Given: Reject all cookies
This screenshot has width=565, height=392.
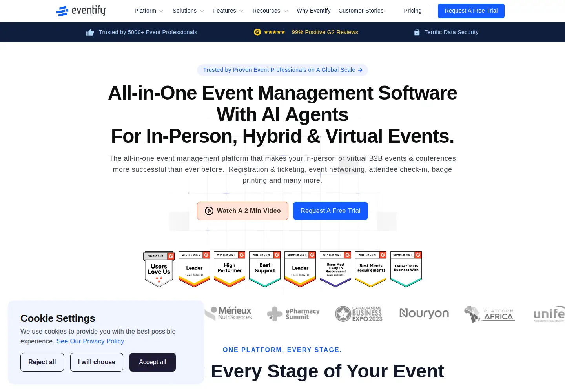Looking at the screenshot, I should tap(42, 362).
